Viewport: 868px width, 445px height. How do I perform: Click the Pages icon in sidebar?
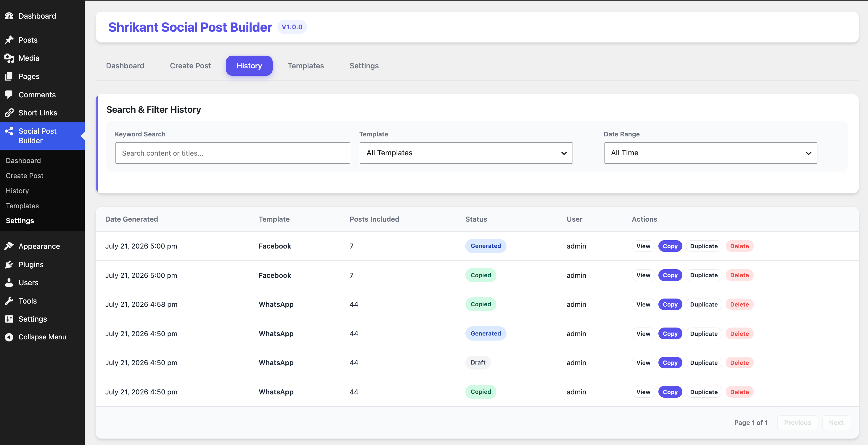[x=9, y=76]
